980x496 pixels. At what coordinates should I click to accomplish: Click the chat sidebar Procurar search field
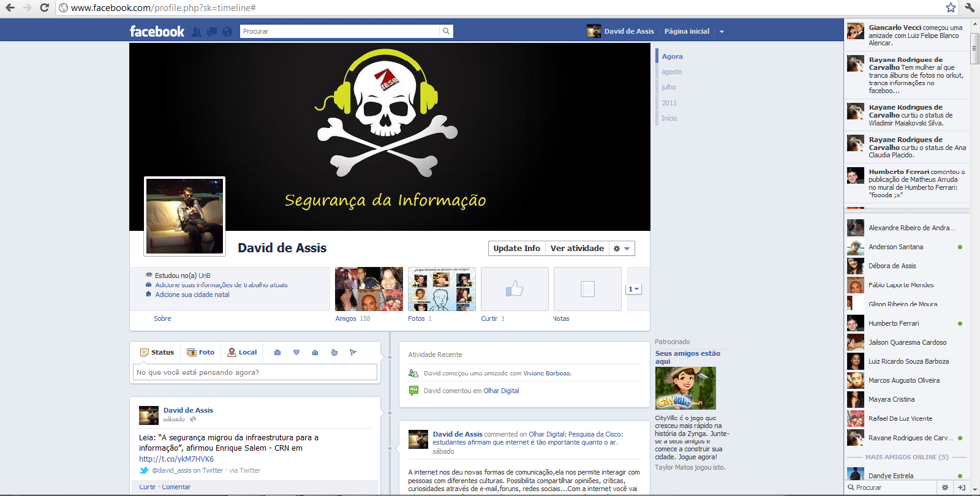(891, 487)
